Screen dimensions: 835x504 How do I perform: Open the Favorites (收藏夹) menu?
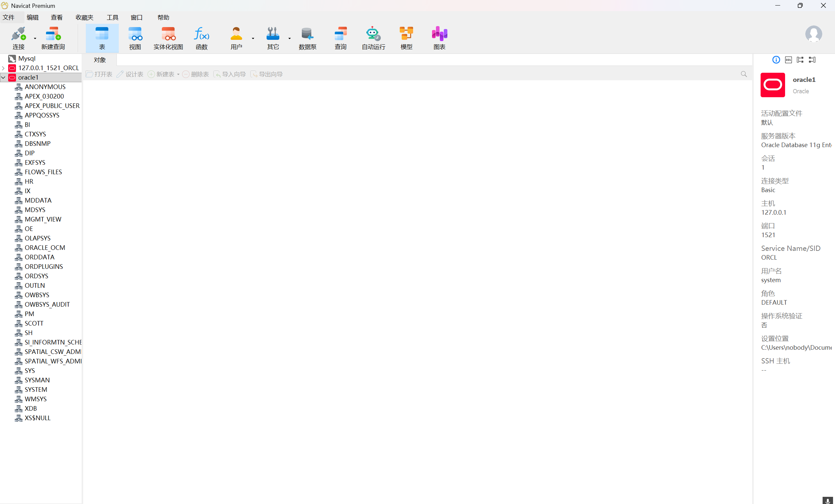[x=85, y=17]
